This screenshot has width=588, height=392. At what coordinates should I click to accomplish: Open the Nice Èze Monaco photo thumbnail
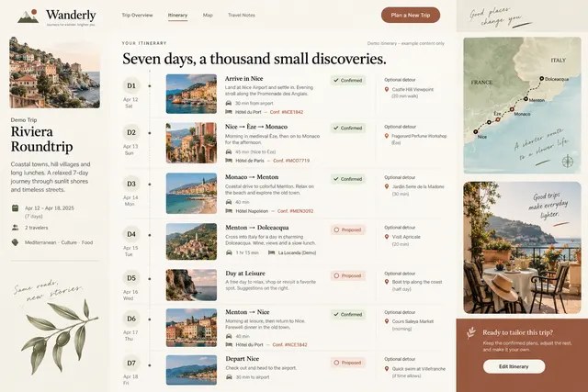click(191, 143)
